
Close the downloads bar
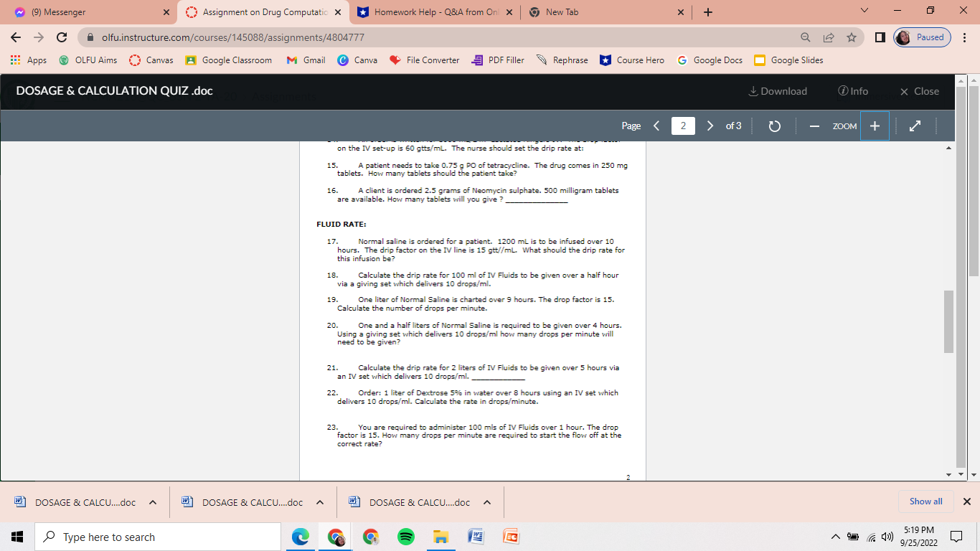coord(966,501)
